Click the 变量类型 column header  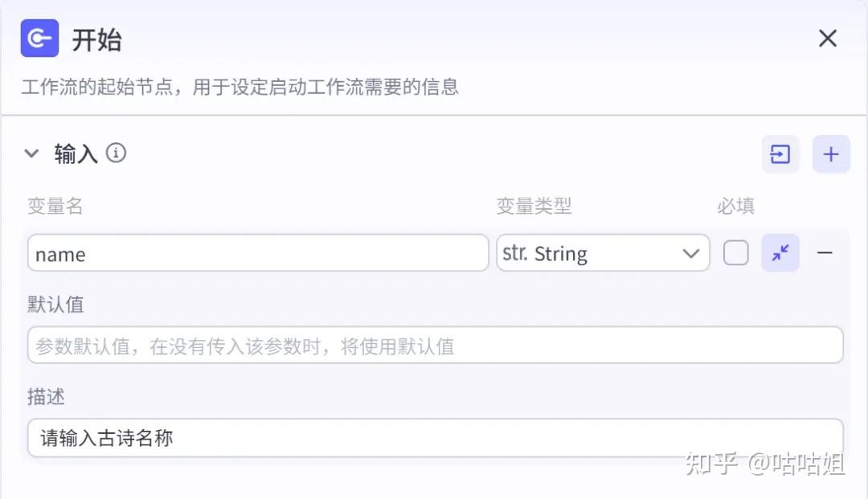click(534, 207)
